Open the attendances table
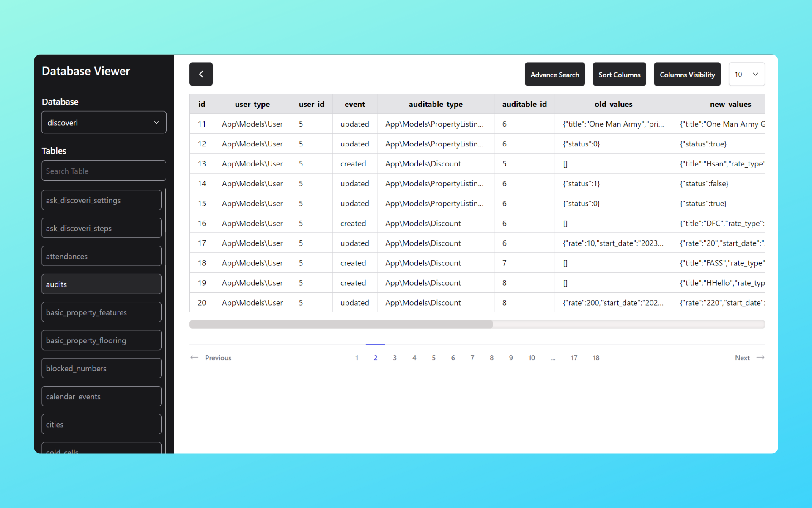This screenshot has height=508, width=812. coord(101,256)
